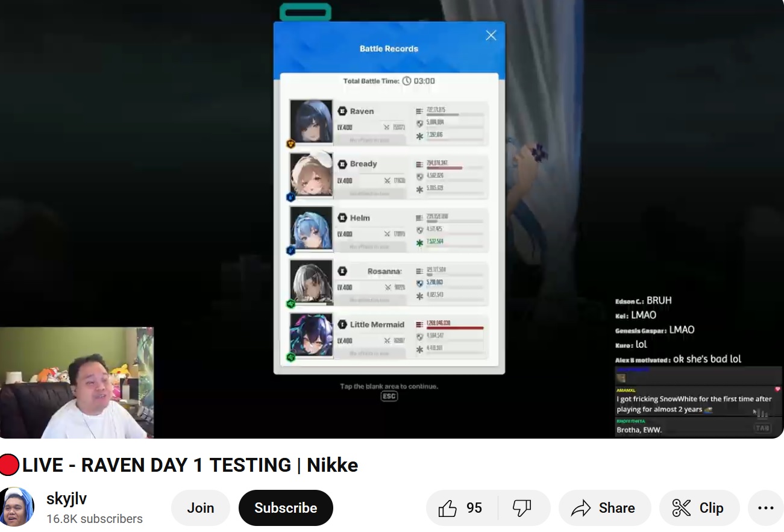The width and height of the screenshot is (784, 532).
Task: Like the video with 95 likes
Action: [461, 508]
